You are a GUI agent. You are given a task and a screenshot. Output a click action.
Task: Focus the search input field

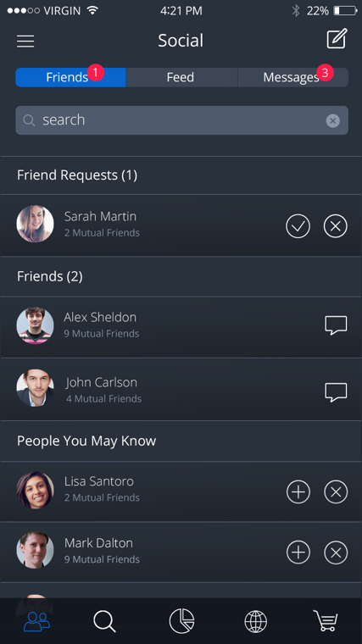(181, 120)
